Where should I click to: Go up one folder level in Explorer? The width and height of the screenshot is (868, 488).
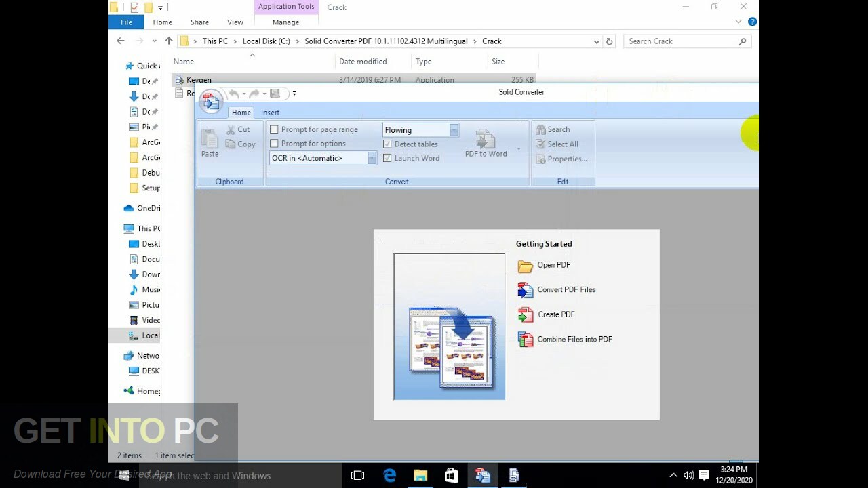(169, 41)
